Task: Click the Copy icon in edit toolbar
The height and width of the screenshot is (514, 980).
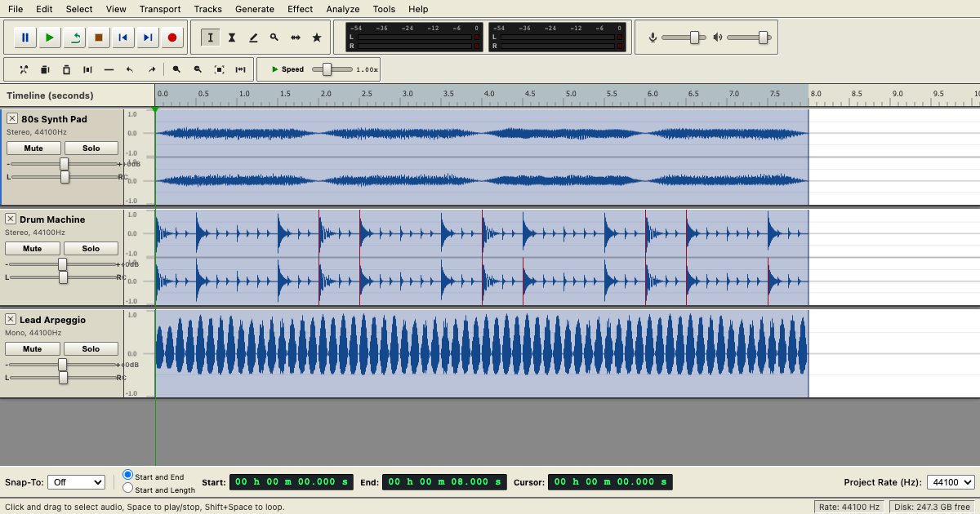Action: click(45, 69)
